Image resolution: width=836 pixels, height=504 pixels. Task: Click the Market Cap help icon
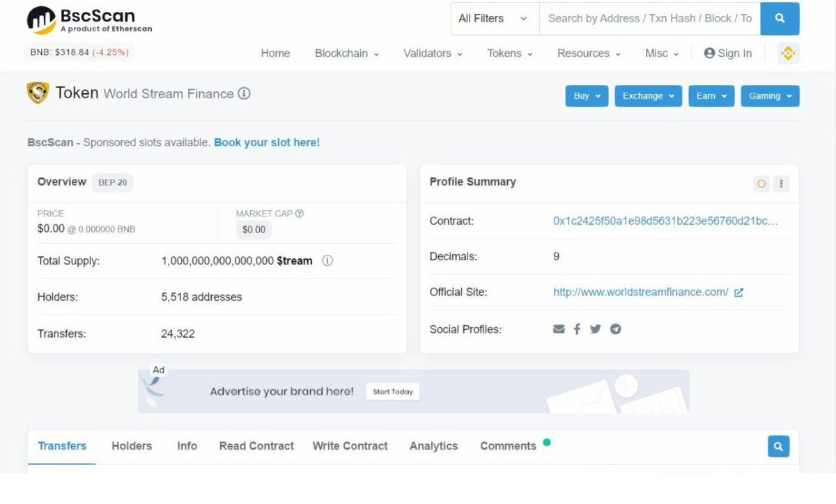coord(300,214)
